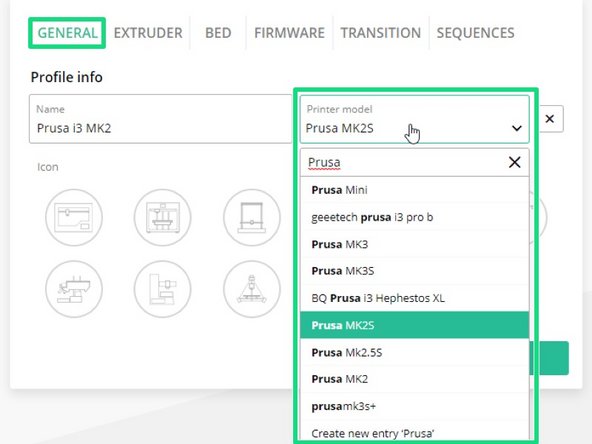The height and width of the screenshot is (444, 592).
Task: Choose Prusa Mk2.5S from the list
Action: pyautogui.click(x=415, y=352)
